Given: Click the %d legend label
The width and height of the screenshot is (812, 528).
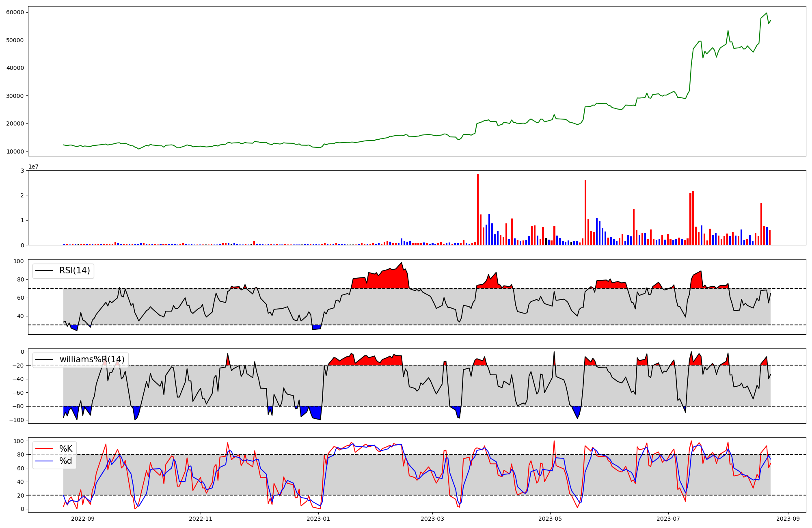Looking at the screenshot, I should coord(66,461).
